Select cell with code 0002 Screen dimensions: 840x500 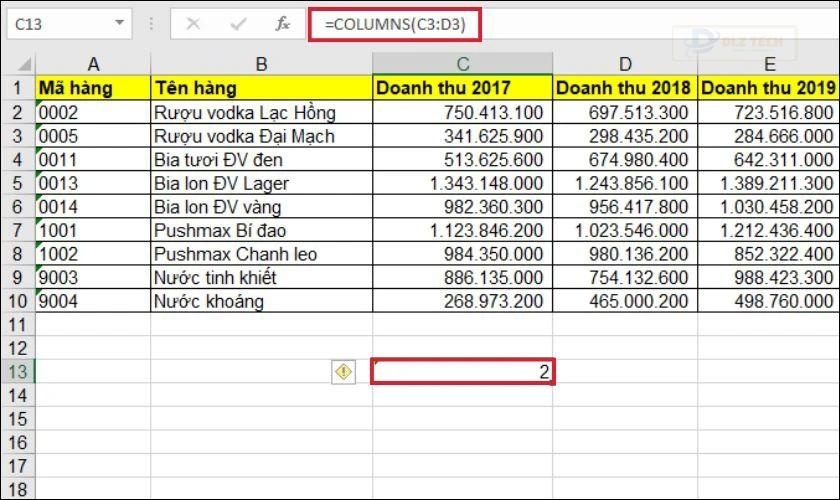pyautogui.click(x=93, y=113)
